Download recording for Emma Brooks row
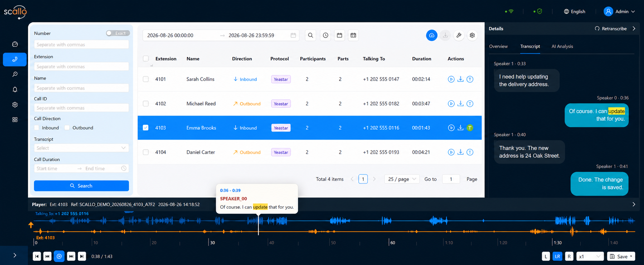The height and width of the screenshot is (265, 644). (x=460, y=128)
